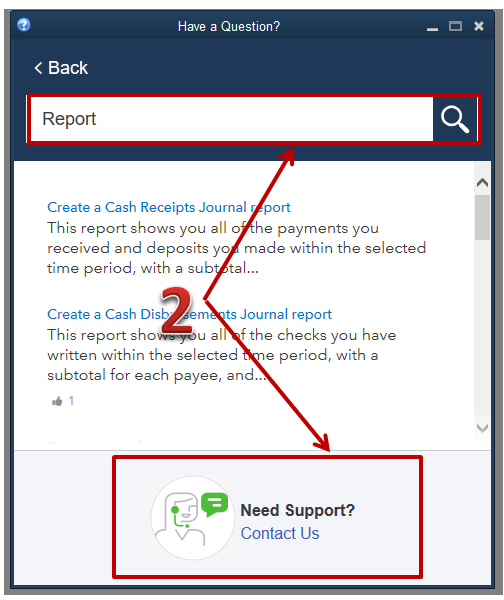
Task: Click the like count number 1
Action: (71, 401)
